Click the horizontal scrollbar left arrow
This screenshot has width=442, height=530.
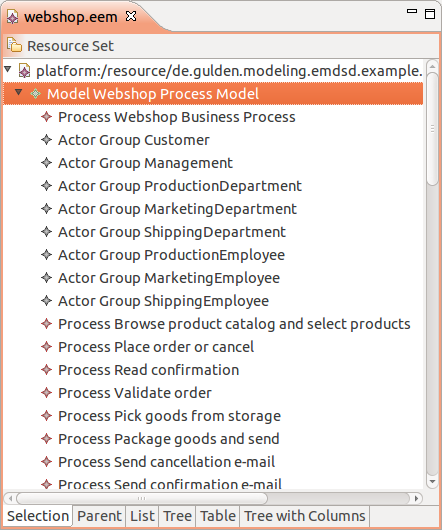(x=10, y=498)
